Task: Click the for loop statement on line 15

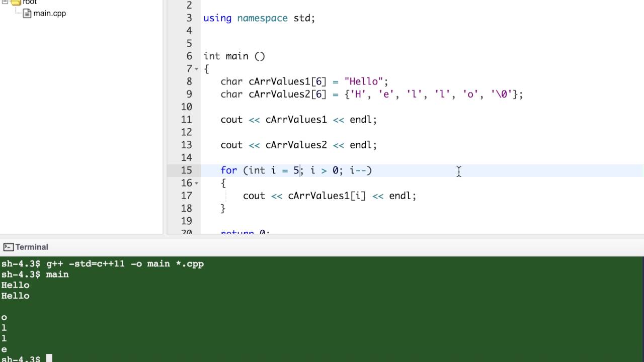Action: [x=296, y=170]
